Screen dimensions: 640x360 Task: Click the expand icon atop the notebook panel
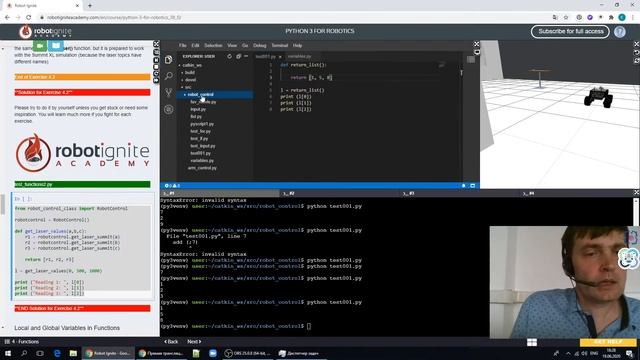(156, 44)
